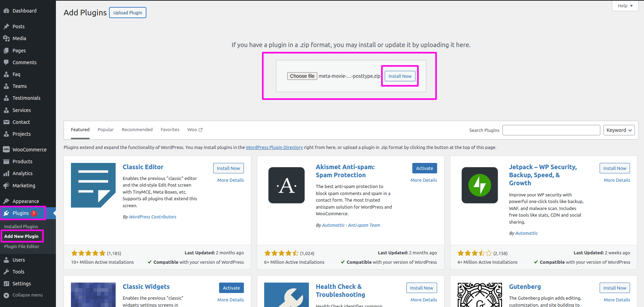Click the Collapse menu arrow icon
Image resolution: width=644 pixels, height=307 pixels.
[6, 295]
